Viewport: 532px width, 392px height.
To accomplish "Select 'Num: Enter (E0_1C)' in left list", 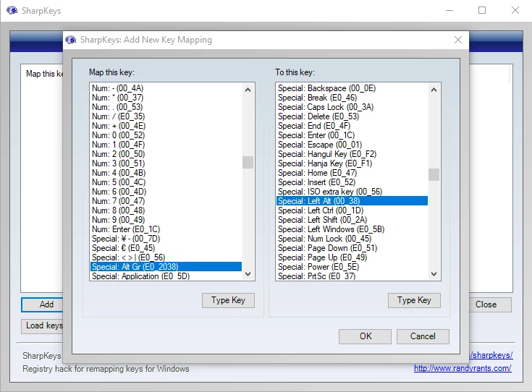I will pos(166,229).
